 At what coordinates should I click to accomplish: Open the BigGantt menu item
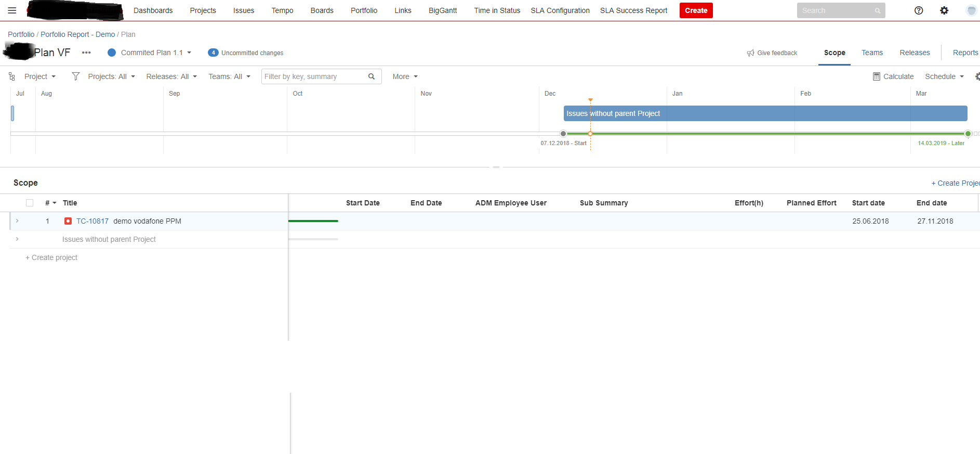(x=443, y=10)
